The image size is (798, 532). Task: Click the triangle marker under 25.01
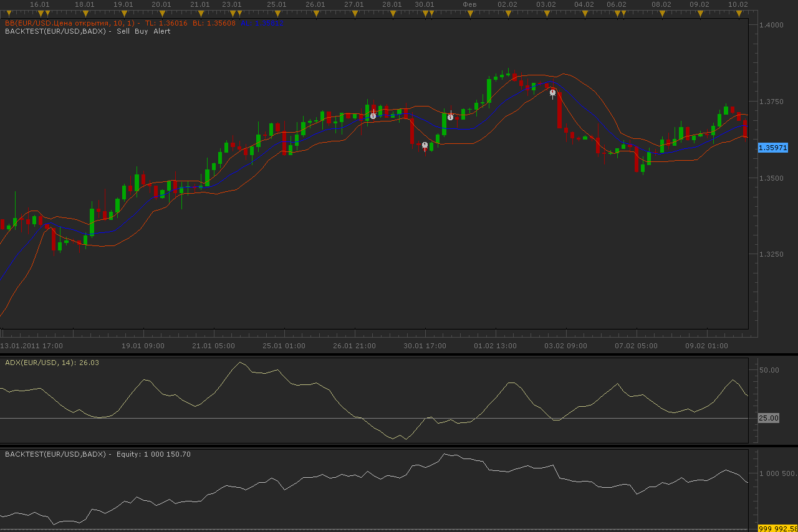coord(277,13)
